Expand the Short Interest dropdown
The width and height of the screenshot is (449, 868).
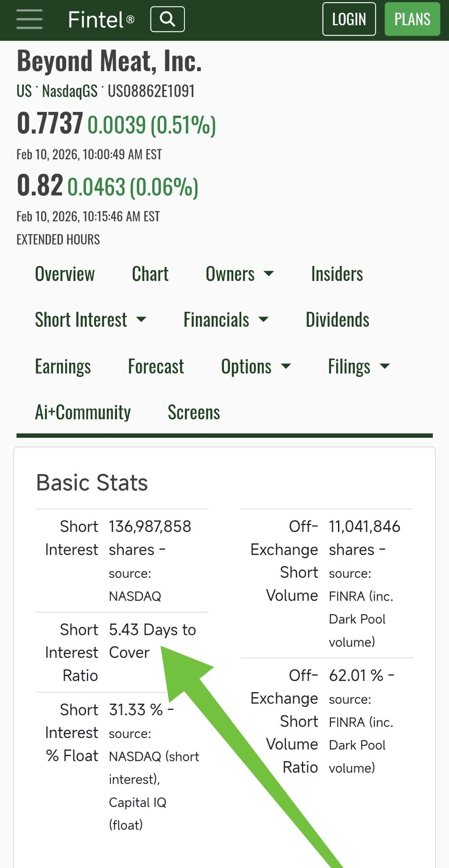(91, 320)
